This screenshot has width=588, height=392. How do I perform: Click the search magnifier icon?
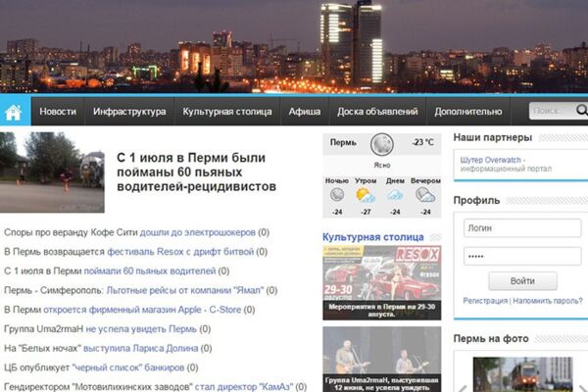click(581, 111)
